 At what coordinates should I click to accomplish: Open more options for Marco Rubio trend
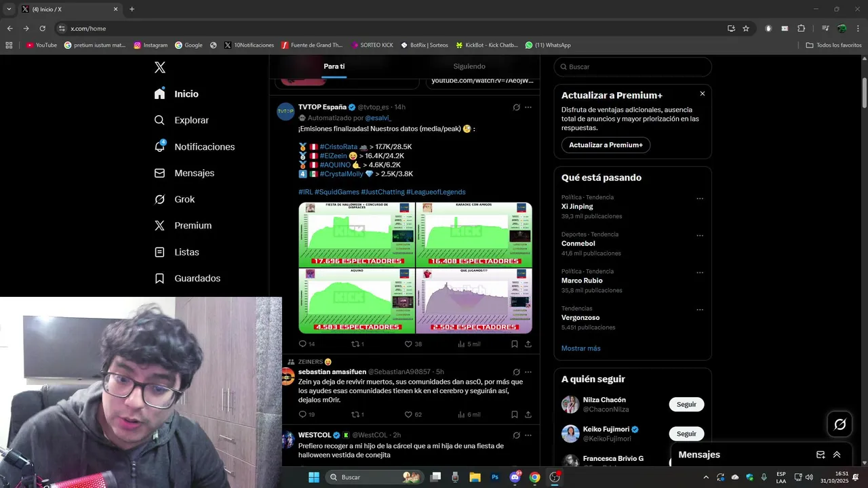coord(700,272)
